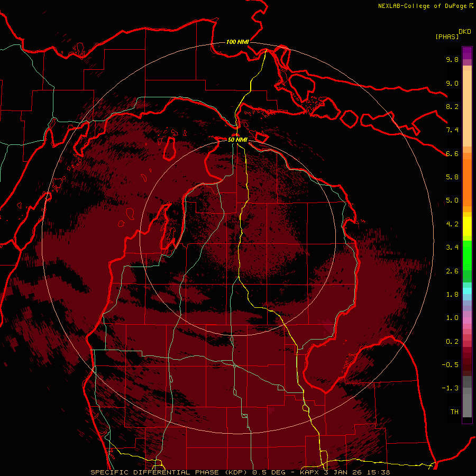The width and height of the screenshot is (476, 476).
Task: Click the light peach band on the color scale
Action: point(467,109)
